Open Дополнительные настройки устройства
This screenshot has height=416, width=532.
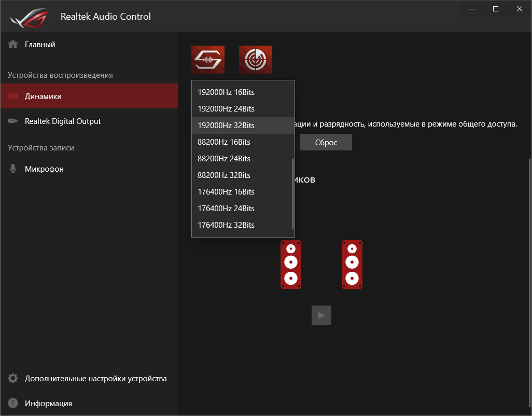[89, 378]
